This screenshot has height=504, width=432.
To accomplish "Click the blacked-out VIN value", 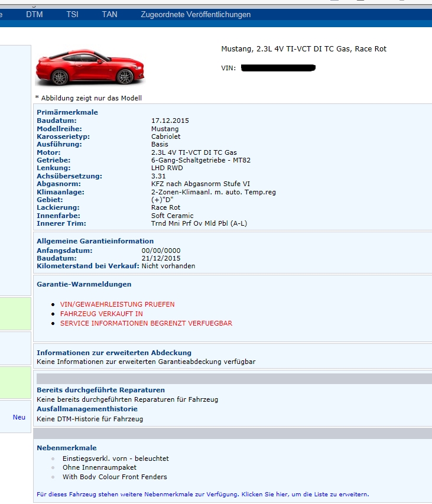I will 278,68.
